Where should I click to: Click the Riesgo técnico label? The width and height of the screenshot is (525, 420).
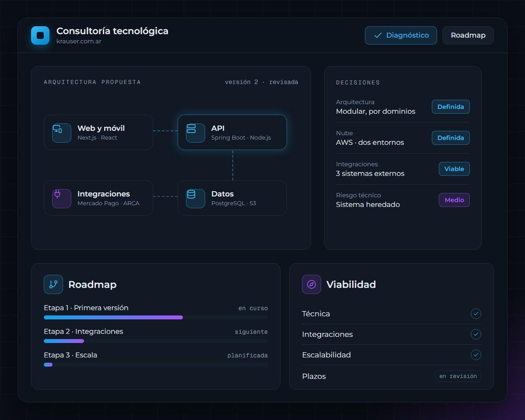[358, 195]
